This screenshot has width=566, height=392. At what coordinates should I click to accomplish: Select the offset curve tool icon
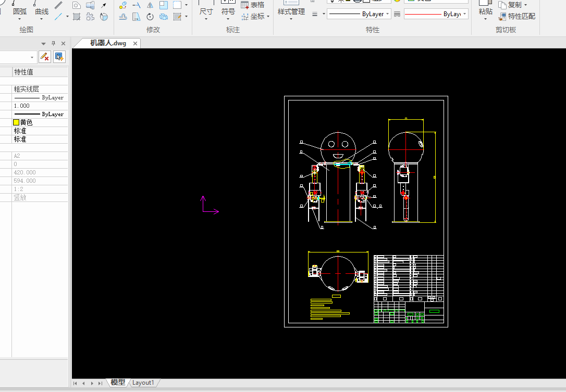122,16
